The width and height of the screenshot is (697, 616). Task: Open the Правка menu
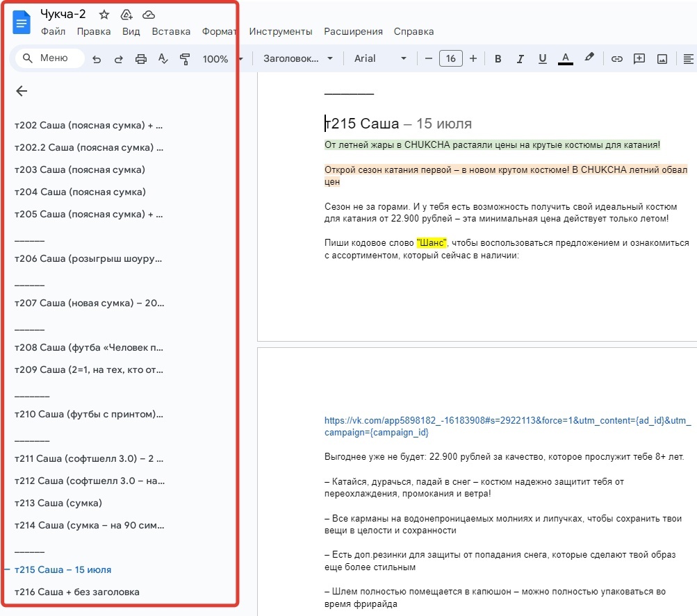94,31
